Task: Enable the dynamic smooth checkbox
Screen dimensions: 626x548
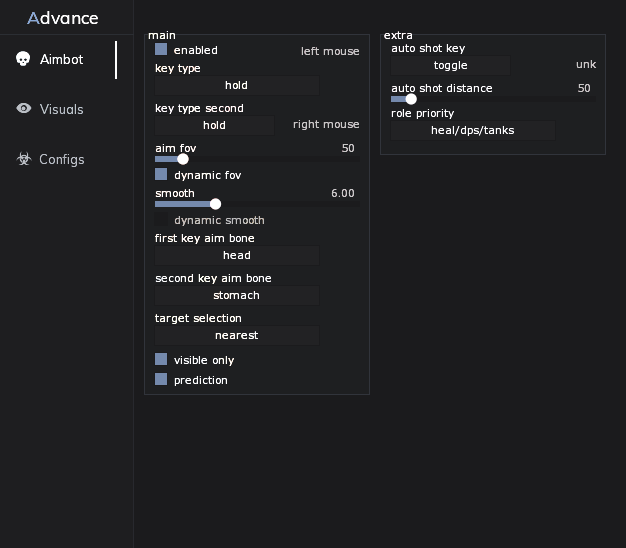Action: point(161,219)
